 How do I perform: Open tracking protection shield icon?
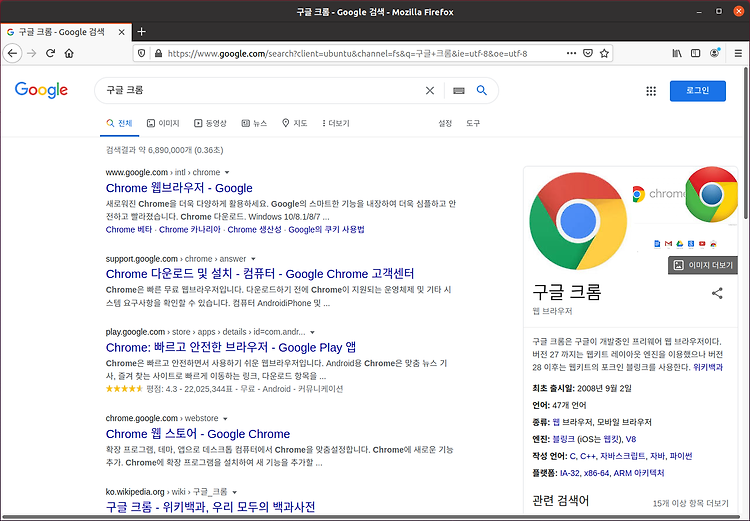(142, 53)
